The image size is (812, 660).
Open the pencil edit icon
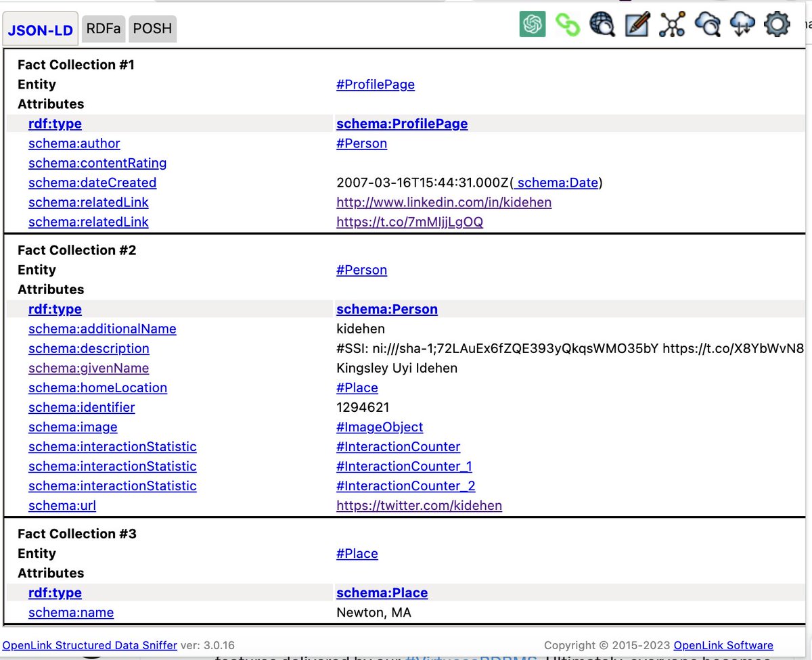point(637,24)
